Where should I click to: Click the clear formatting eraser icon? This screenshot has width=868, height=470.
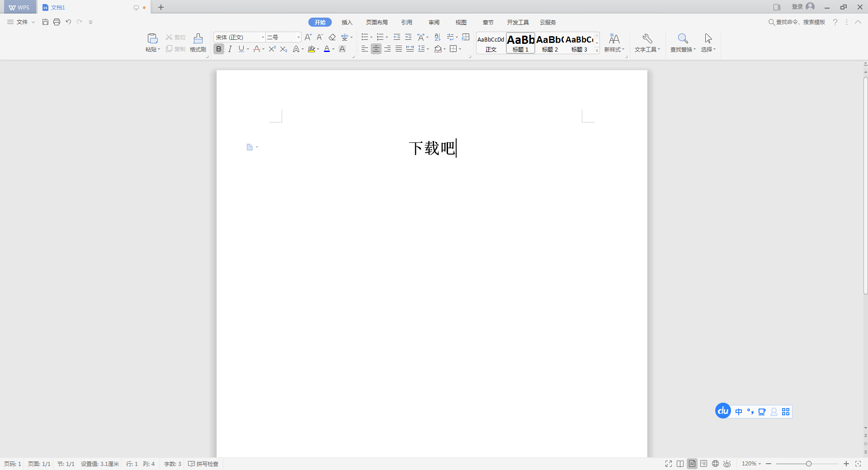pyautogui.click(x=332, y=37)
